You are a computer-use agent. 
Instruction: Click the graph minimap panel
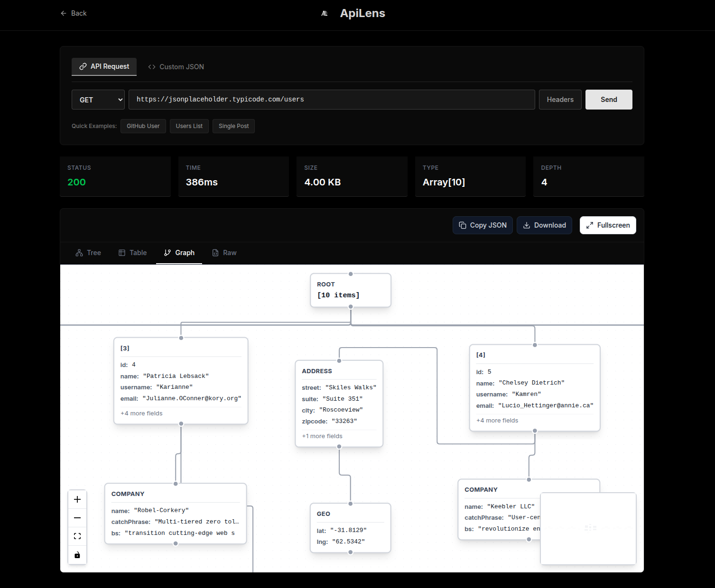[x=588, y=528]
